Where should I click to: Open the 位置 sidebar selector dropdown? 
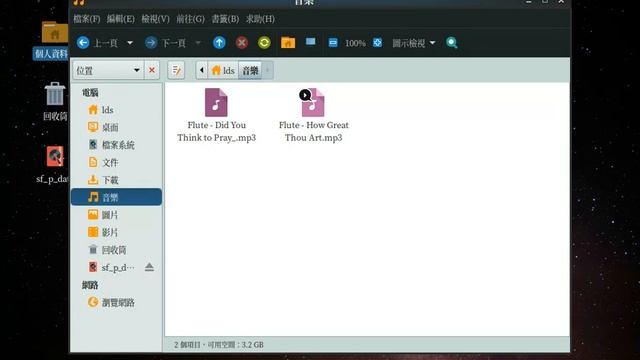pyautogui.click(x=108, y=70)
